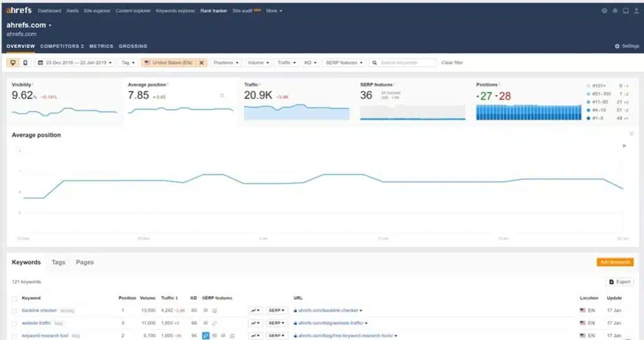Click Clear filter
The width and height of the screenshot is (644, 340).
[452, 62]
